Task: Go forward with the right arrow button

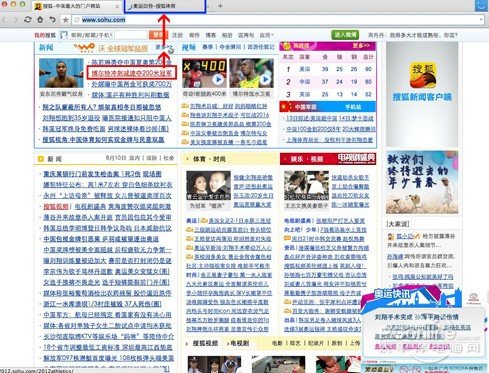Action: 15,20
